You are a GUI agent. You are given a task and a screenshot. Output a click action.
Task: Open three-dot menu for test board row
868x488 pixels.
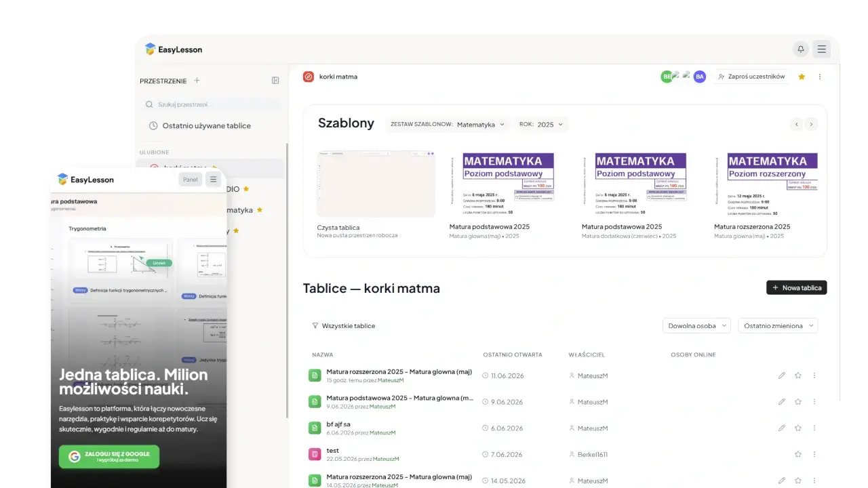pyautogui.click(x=814, y=454)
